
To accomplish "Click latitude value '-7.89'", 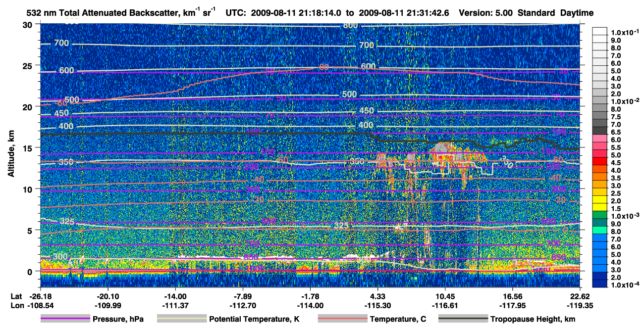I will click(x=243, y=296).
